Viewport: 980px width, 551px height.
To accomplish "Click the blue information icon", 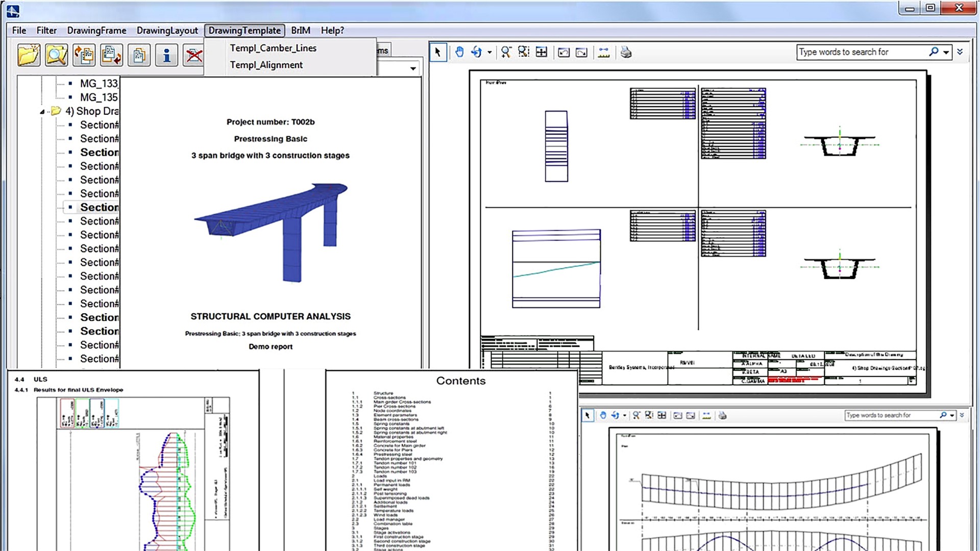I will click(166, 55).
